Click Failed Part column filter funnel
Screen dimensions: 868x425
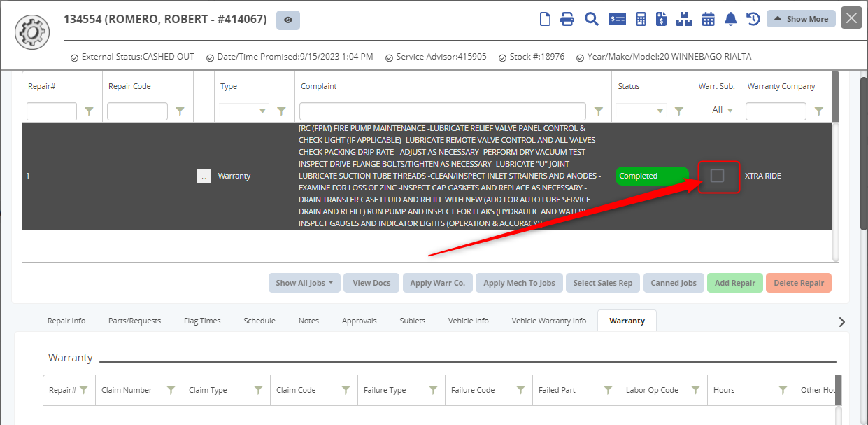click(608, 390)
